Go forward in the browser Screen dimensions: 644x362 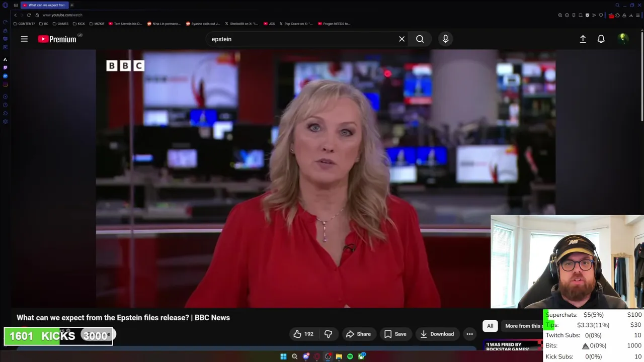pos(22,15)
